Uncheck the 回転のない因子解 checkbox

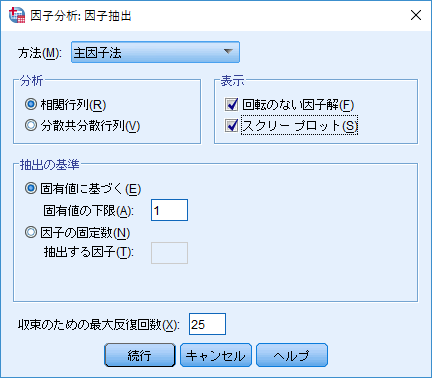231,104
